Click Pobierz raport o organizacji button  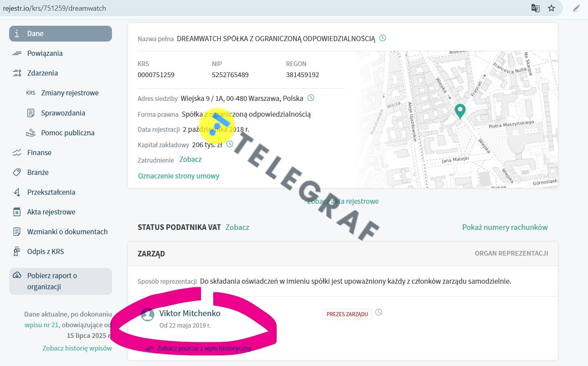point(61,281)
